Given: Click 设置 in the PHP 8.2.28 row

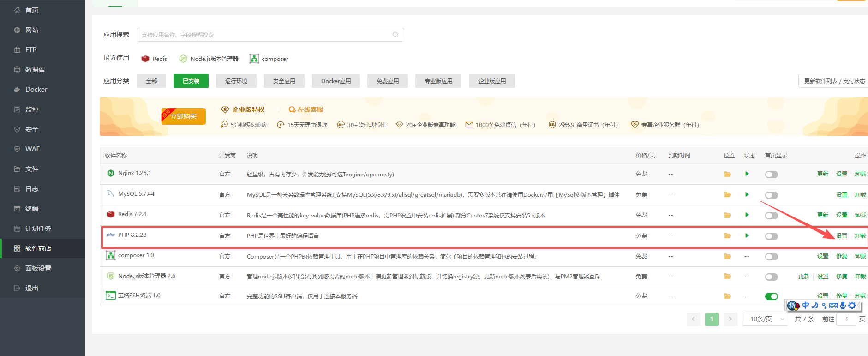Looking at the screenshot, I should (x=842, y=236).
